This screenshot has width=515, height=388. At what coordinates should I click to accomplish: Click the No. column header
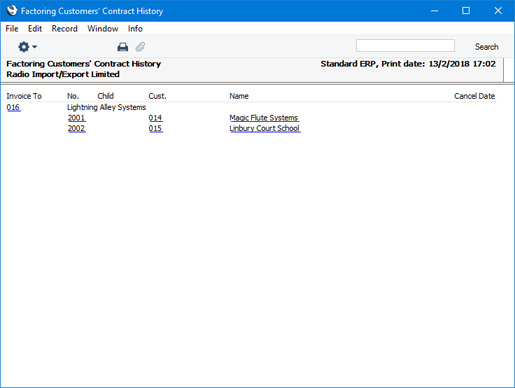pos(73,96)
